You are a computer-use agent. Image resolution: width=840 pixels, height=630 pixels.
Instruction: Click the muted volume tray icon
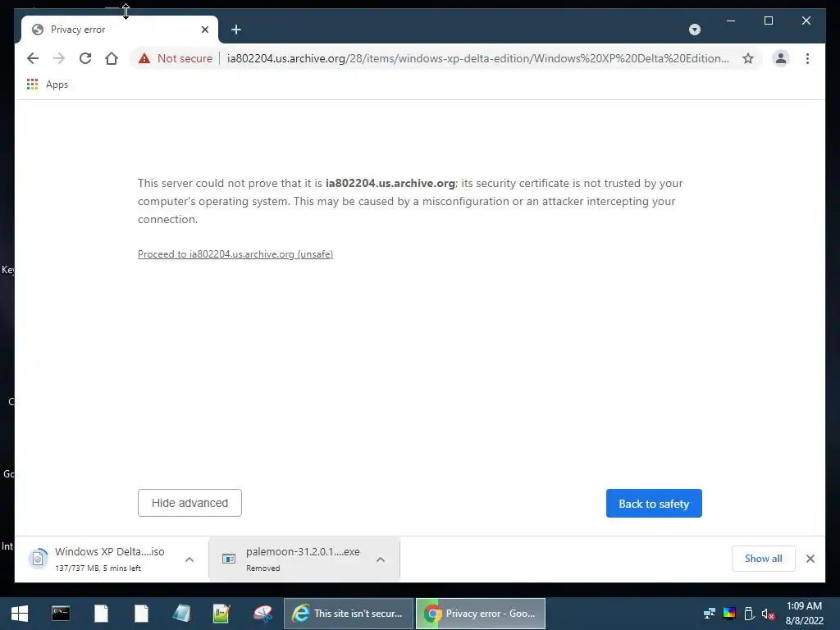(x=768, y=614)
